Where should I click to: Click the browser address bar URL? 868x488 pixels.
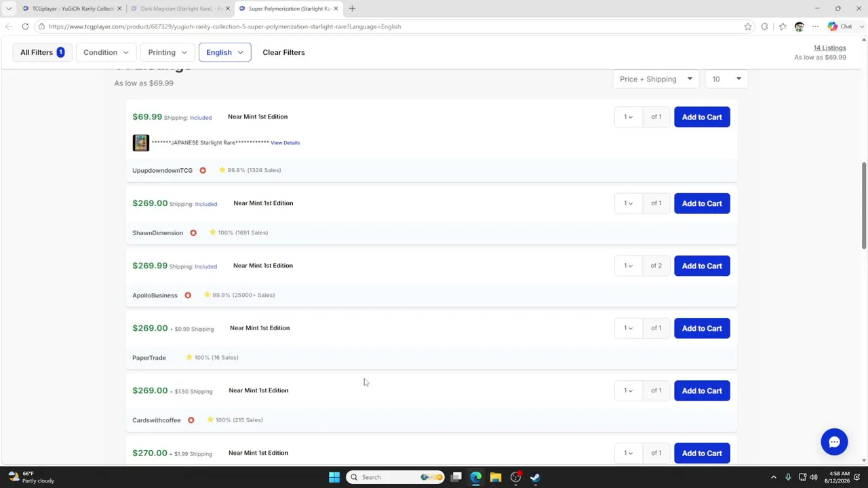pyautogui.click(x=224, y=26)
